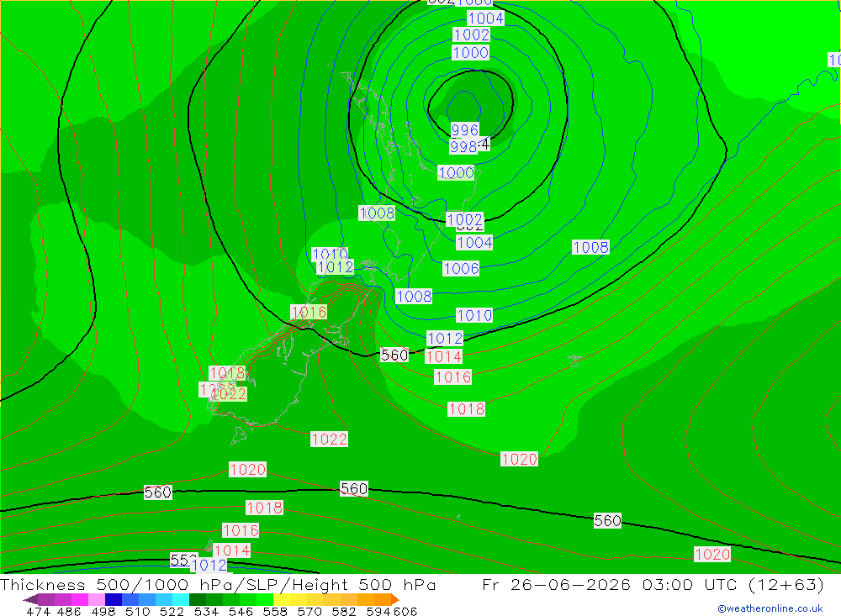This screenshot has height=616, width=841.
Task: Click the blue 1004 label above 1006
Action: pyautogui.click(x=474, y=242)
